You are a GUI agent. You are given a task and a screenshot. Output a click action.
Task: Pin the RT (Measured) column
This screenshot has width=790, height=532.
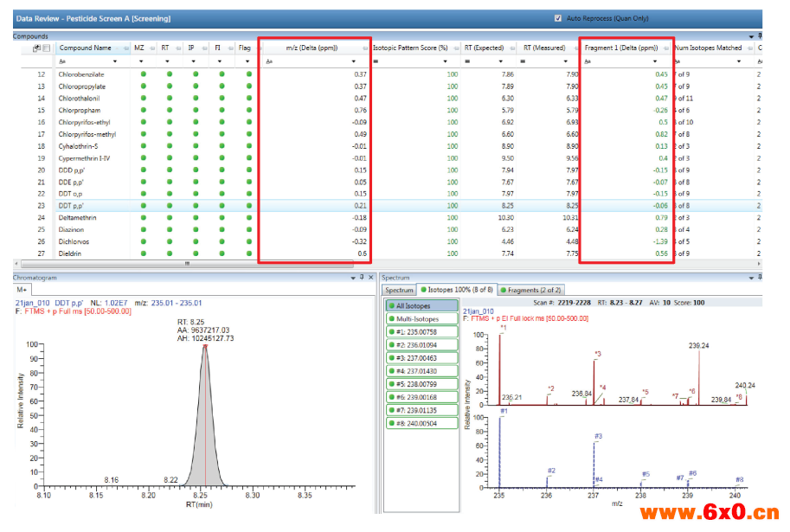point(575,48)
